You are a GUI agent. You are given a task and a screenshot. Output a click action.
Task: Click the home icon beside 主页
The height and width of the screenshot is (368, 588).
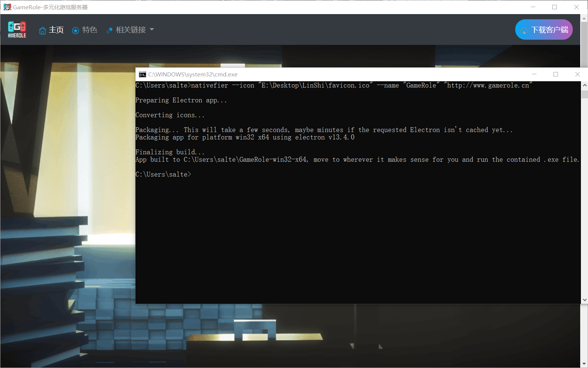pyautogui.click(x=43, y=30)
